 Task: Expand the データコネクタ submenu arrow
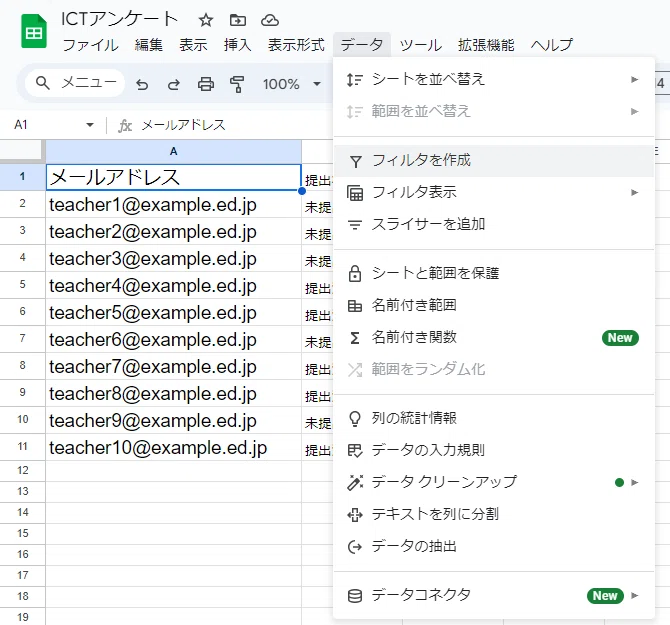coord(635,595)
